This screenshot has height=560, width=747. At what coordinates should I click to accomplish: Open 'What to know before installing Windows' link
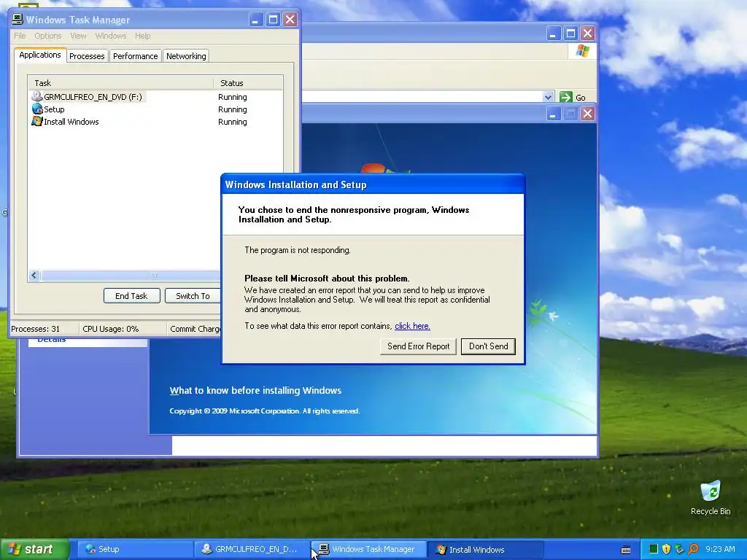[255, 391]
